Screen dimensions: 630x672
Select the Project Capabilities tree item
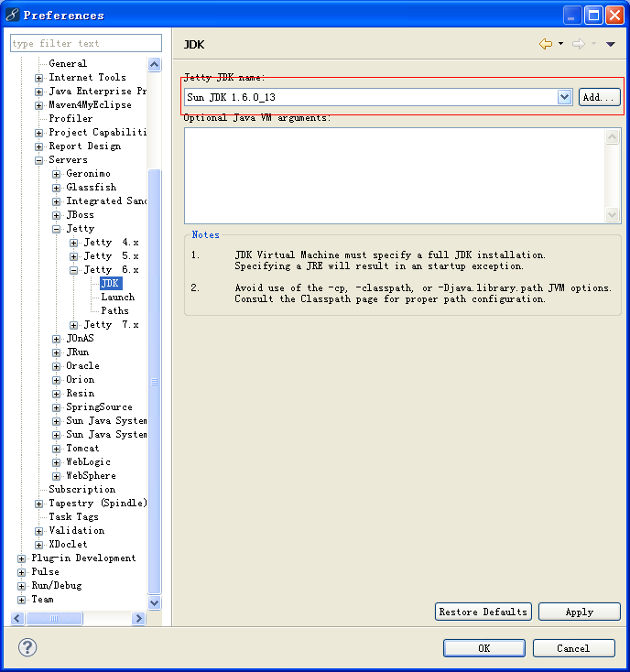pos(97,133)
